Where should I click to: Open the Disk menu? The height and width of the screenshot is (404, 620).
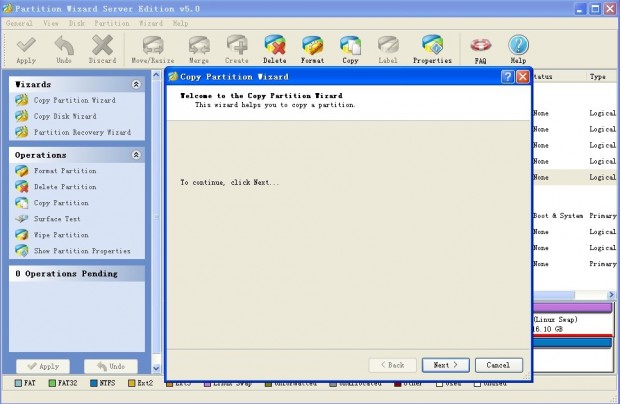coord(77,23)
